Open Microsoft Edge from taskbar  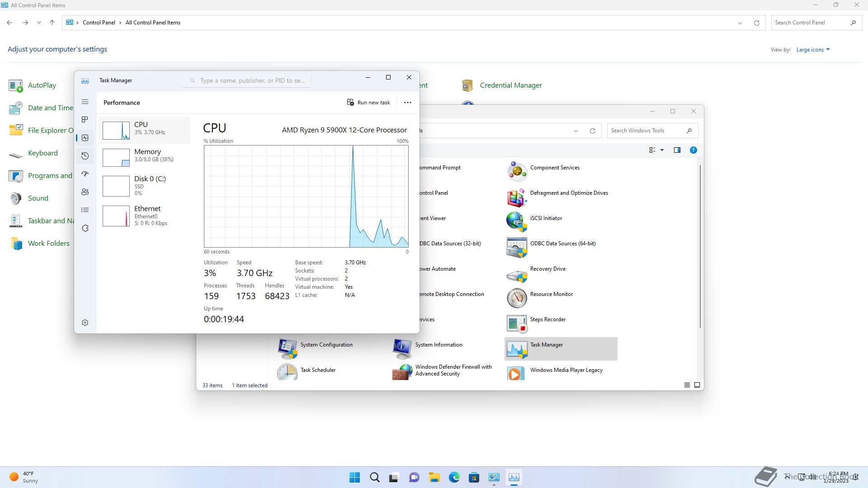pyautogui.click(x=454, y=477)
